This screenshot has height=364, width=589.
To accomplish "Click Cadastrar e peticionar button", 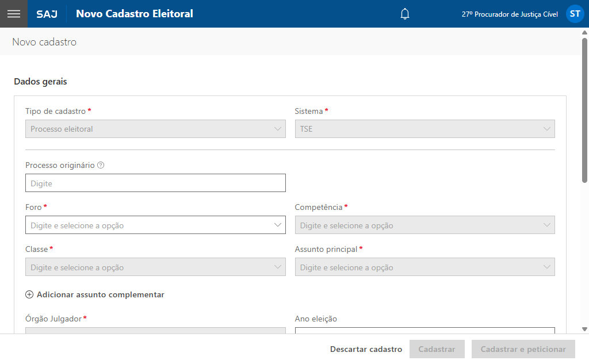I will (x=523, y=349).
